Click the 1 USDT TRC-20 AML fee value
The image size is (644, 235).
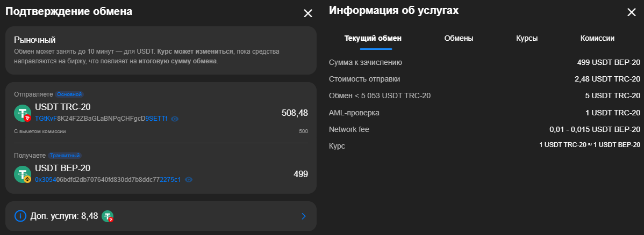point(613,112)
